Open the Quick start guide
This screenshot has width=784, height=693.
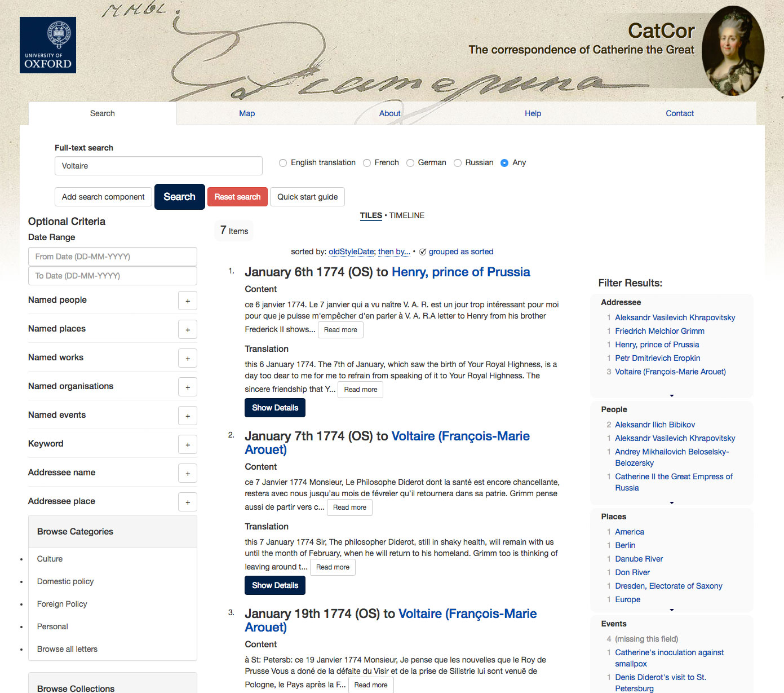coord(307,197)
